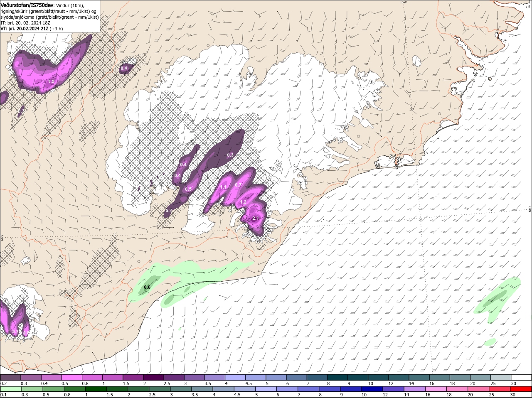
Task: Pick the lower legend swatch labeled 6
Action: 288,389
